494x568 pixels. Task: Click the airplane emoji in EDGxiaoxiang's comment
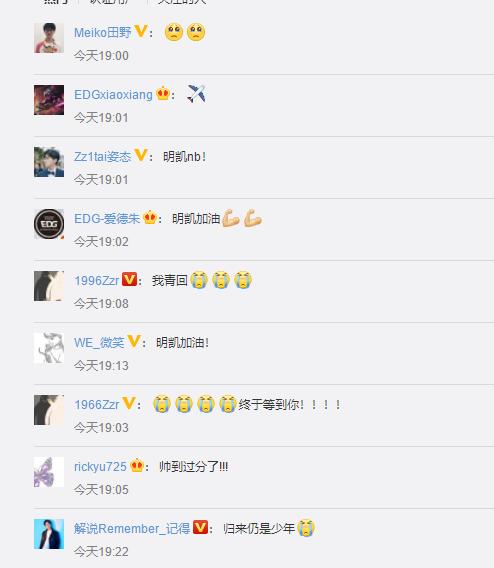[196, 94]
